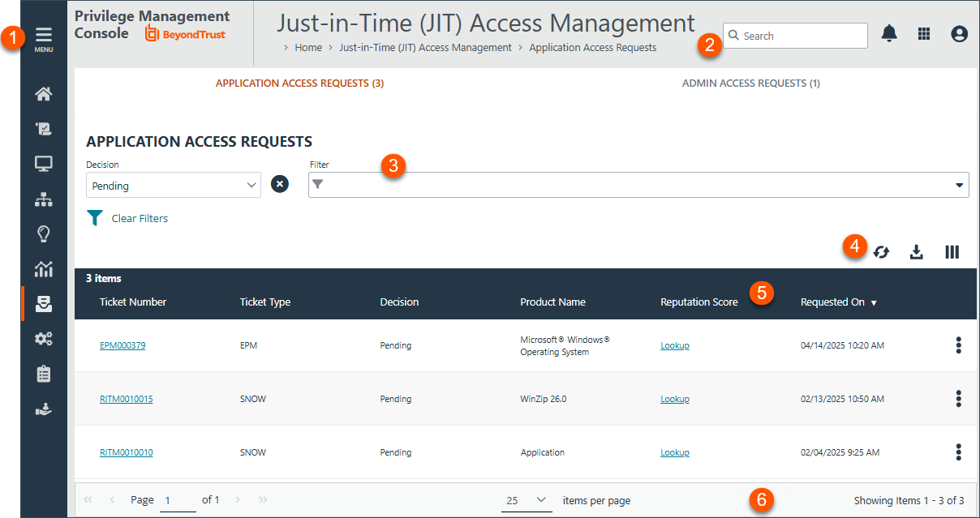This screenshot has height=518, width=980.
Task: Click the funnel icon beside Clear Filters
Action: (x=95, y=218)
